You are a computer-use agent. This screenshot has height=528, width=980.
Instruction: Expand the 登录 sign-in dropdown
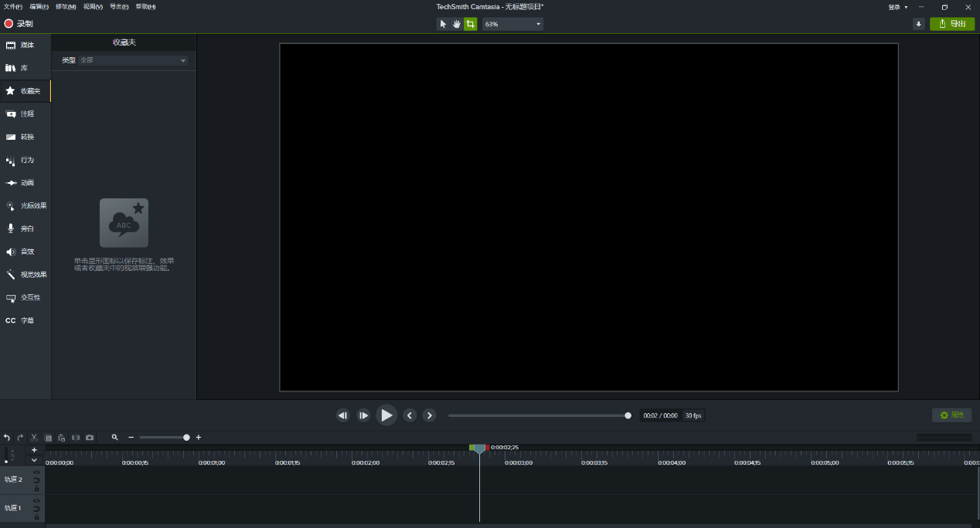pos(898,7)
